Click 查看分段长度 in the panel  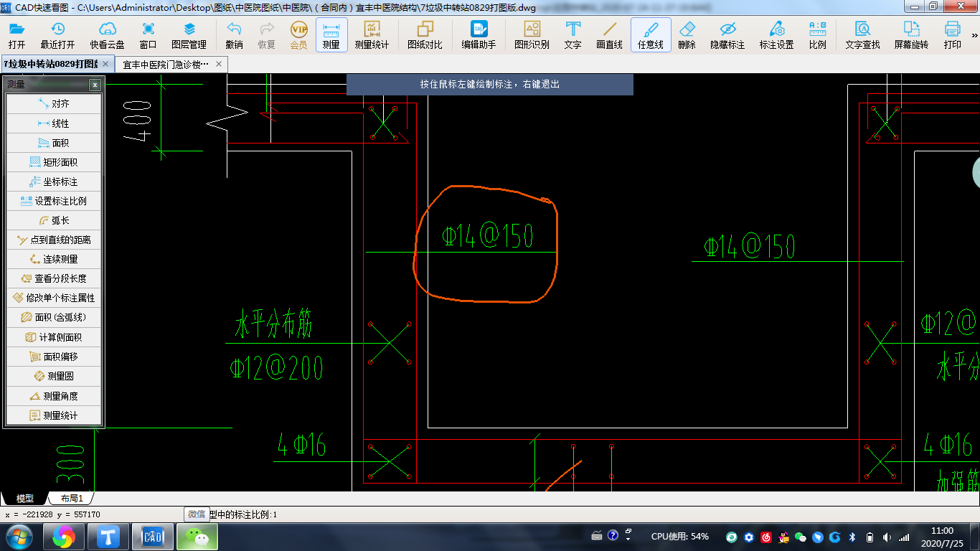pos(54,278)
